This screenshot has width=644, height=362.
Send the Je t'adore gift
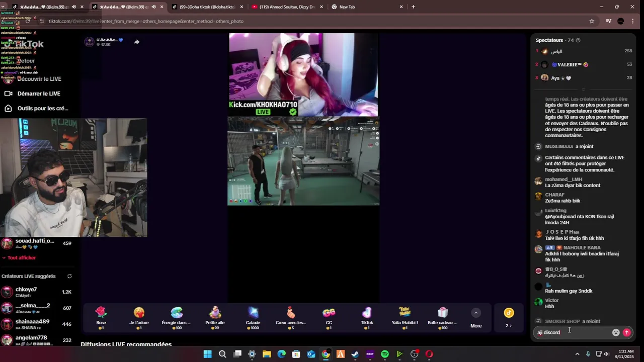[x=139, y=318]
